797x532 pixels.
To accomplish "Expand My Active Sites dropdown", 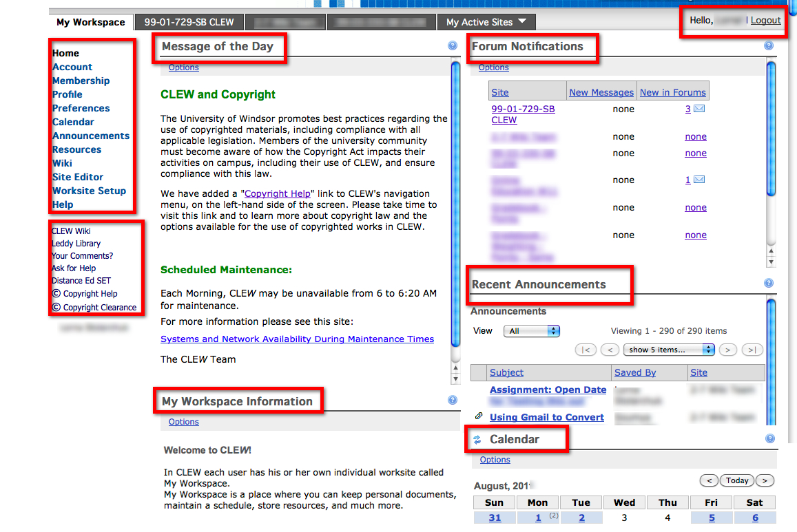I will pyautogui.click(x=486, y=22).
